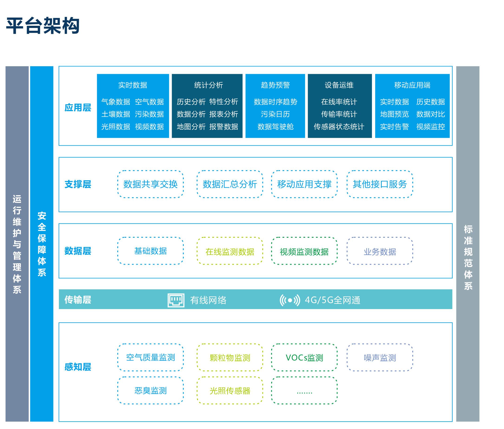This screenshot has height=429, width=504.
Task: Click the 运行维护与管理体系 vertical bar
Action: pyautogui.click(x=17, y=244)
